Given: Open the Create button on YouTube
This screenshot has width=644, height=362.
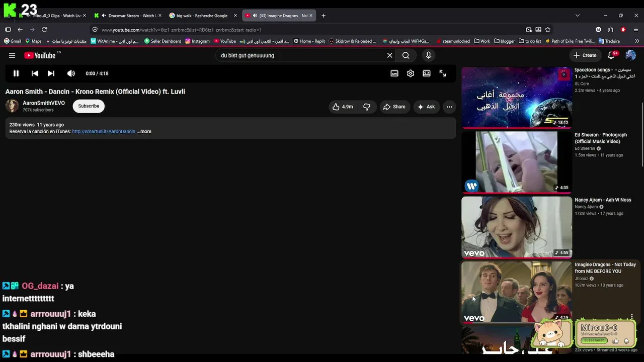Looking at the screenshot, I should (585, 55).
